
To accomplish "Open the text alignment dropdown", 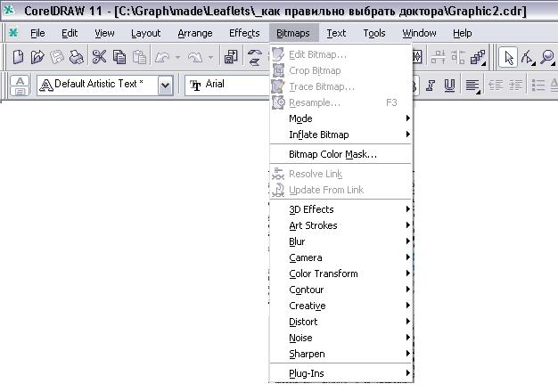I will tap(472, 86).
